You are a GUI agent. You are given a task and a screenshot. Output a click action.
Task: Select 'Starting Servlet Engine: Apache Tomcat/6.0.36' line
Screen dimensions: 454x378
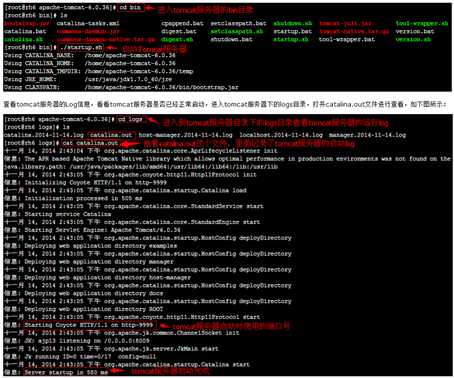click(x=92, y=230)
